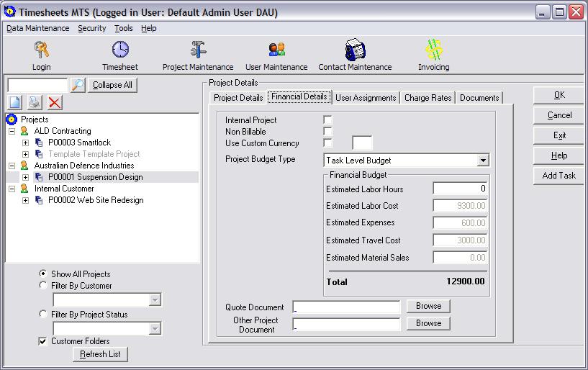Click ALD Contracting customer icon
588x370 pixels.
pos(24,131)
